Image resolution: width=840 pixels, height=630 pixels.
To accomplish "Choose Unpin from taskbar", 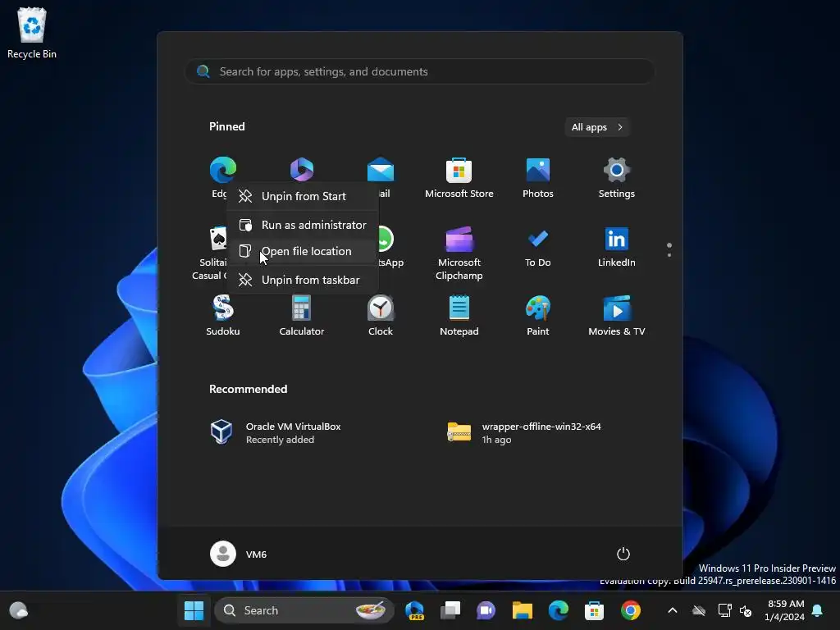I will pyautogui.click(x=304, y=280).
